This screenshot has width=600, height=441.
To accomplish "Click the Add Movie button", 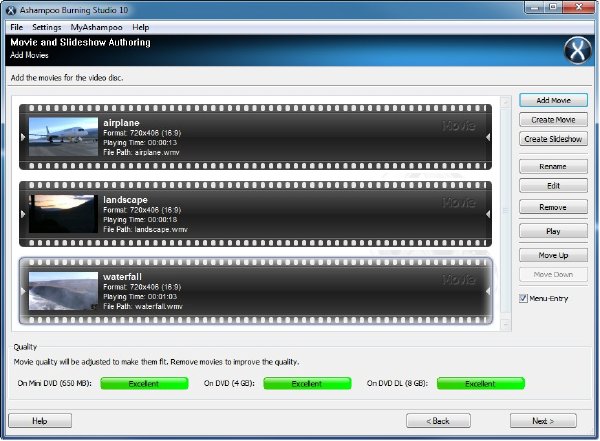I will tap(553, 100).
